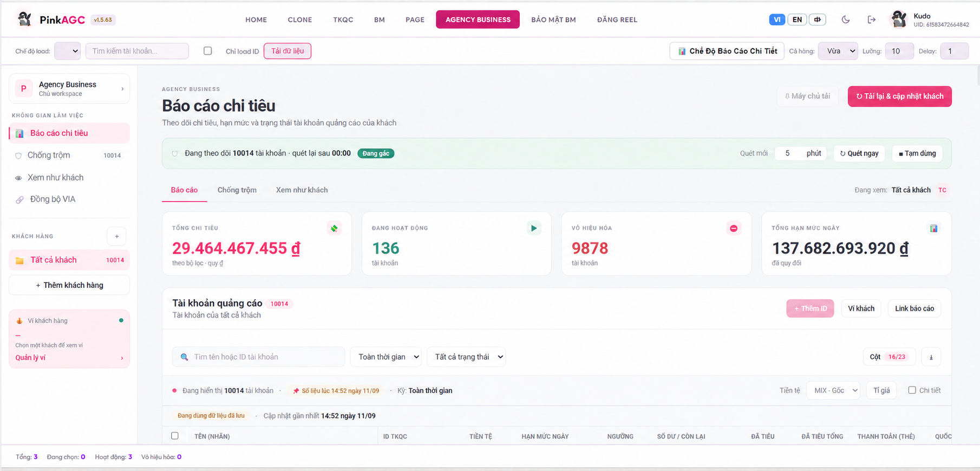Viewport: 980px width, 471px height.
Task: Click the Tỉ giá button
Action: tap(881, 390)
